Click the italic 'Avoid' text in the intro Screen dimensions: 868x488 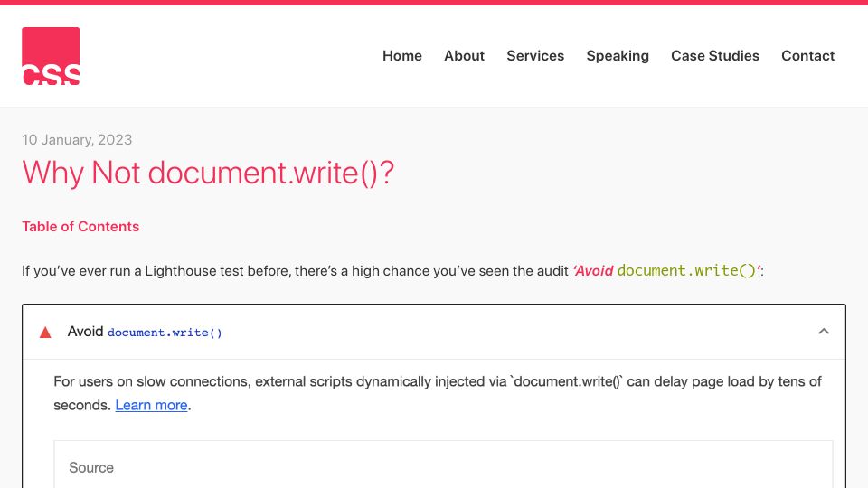tap(593, 270)
